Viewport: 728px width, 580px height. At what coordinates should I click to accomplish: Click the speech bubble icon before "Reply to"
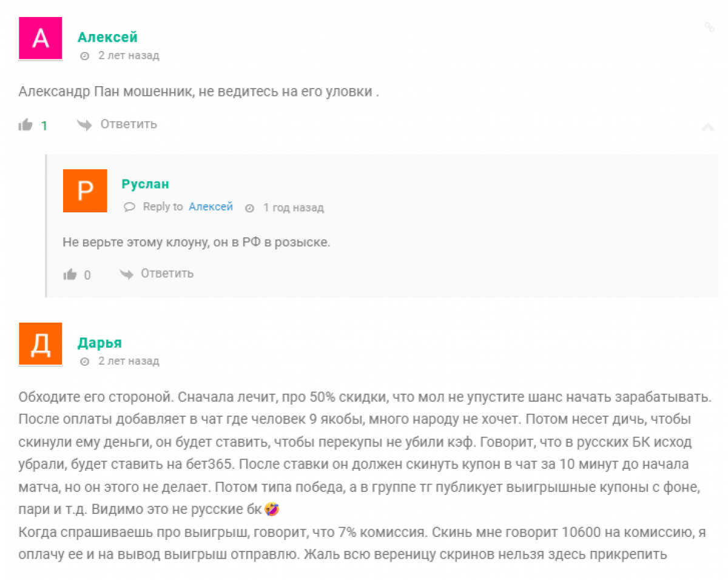[129, 207]
